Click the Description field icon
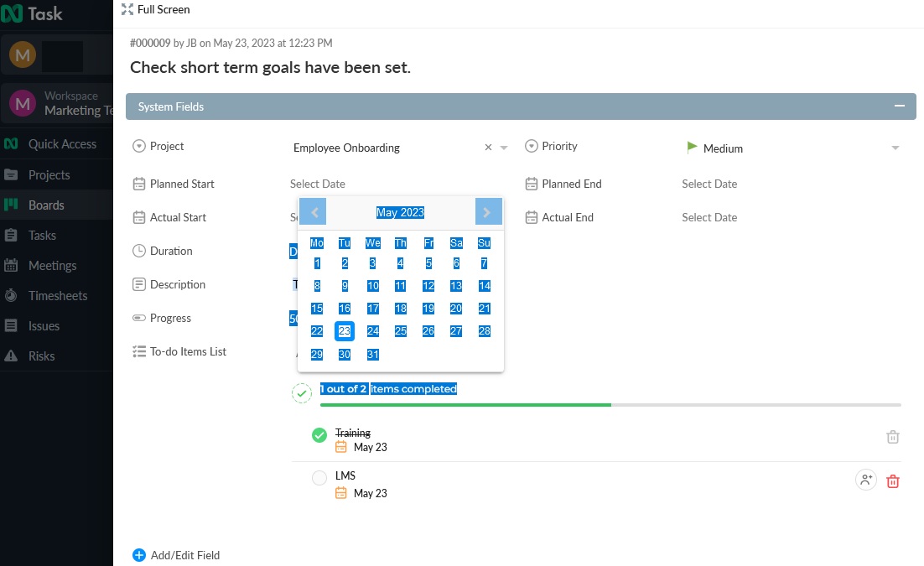This screenshot has height=566, width=924. click(x=139, y=284)
